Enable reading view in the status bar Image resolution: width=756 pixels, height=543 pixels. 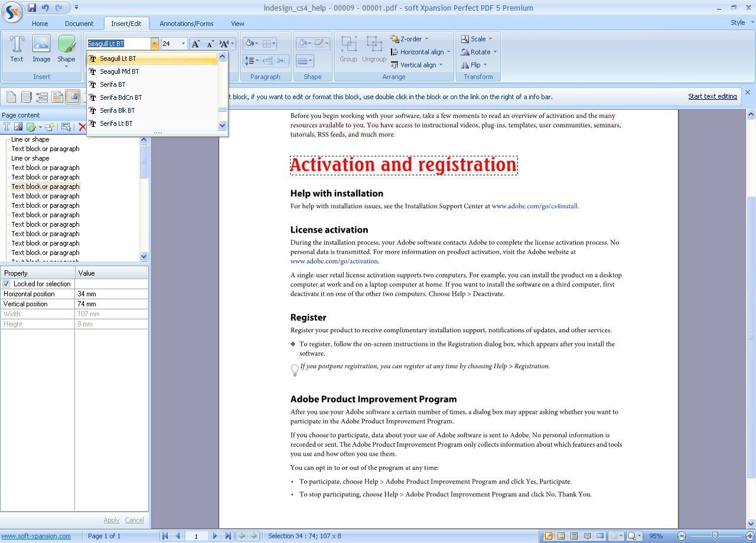pyautogui.click(x=588, y=536)
